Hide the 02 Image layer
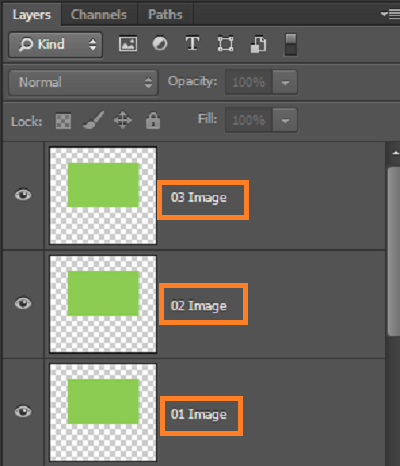This screenshot has height=466, width=400. (23, 303)
